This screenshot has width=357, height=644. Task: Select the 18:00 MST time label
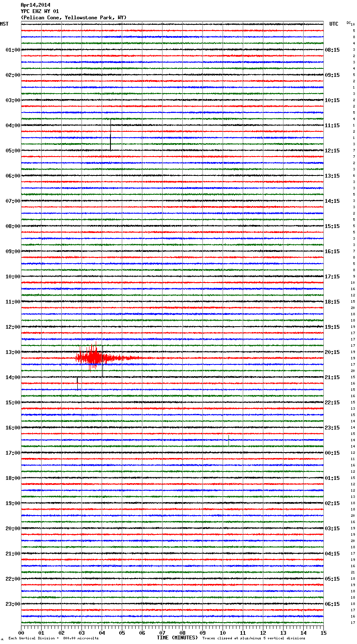point(13,478)
